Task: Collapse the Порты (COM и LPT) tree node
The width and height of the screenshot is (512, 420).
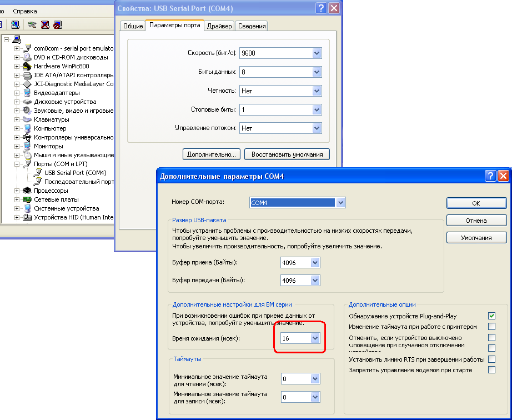Action: coord(17,164)
